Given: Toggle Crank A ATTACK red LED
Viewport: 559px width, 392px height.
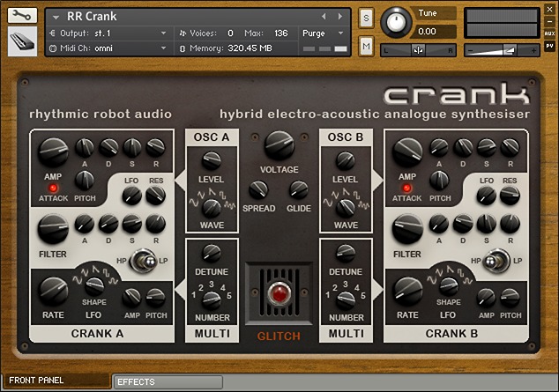Looking at the screenshot, I should tap(53, 188).
